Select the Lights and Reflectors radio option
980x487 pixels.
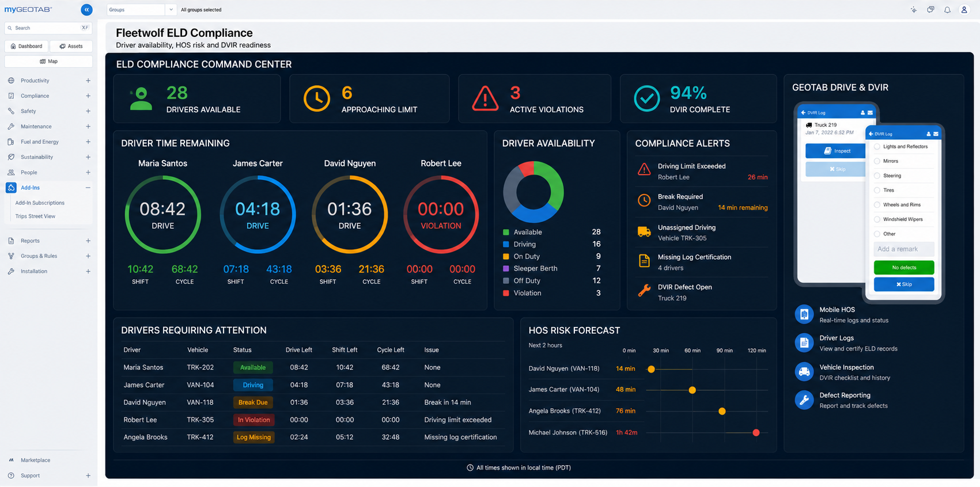tap(877, 147)
